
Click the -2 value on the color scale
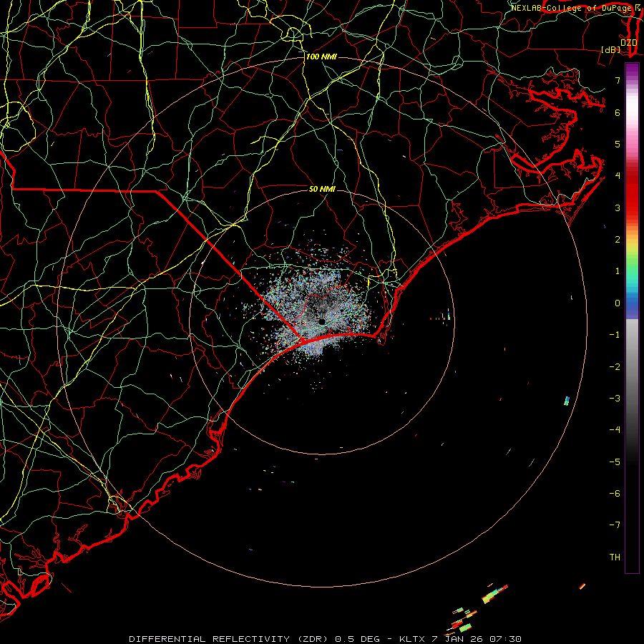[x=615, y=366]
